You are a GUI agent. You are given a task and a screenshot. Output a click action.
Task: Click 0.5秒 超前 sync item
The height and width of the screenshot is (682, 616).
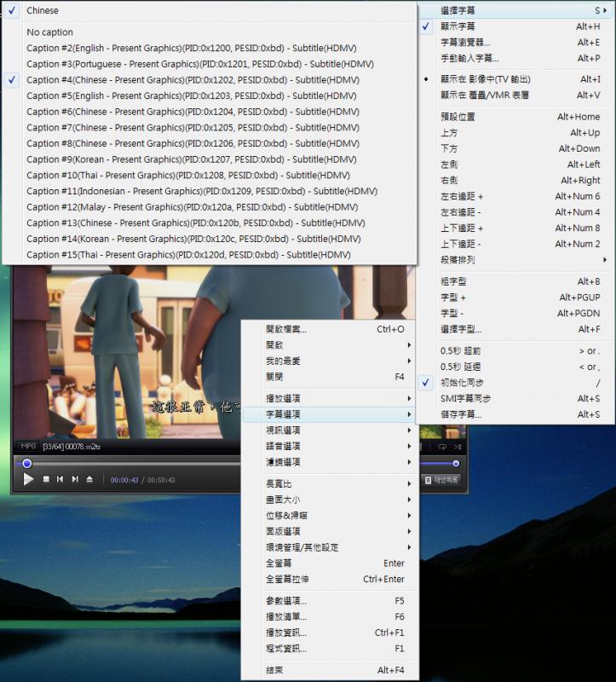point(515,350)
